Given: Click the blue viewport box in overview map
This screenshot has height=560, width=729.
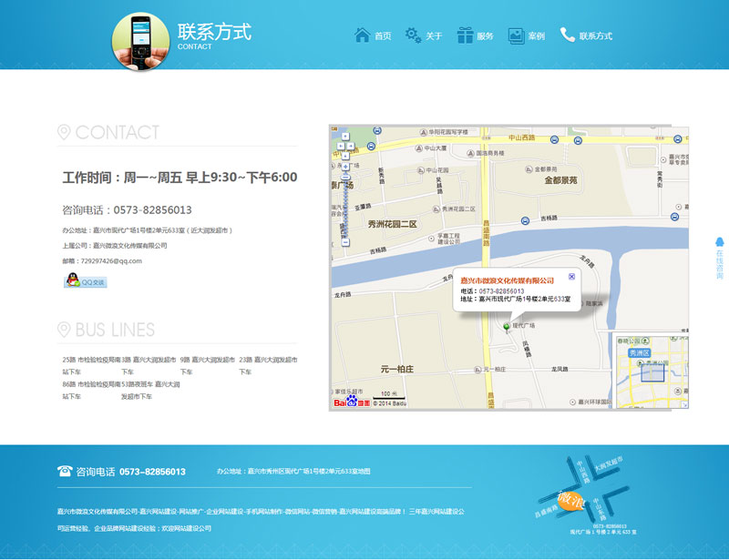Looking at the screenshot, I should coord(652,372).
